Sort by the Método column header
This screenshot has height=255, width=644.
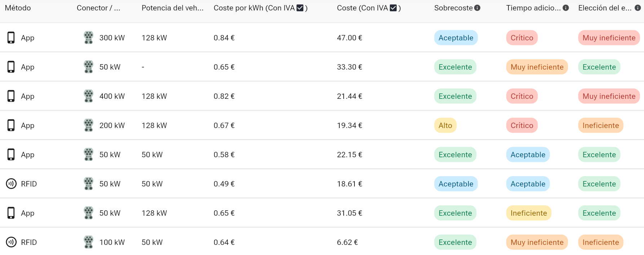18,8
